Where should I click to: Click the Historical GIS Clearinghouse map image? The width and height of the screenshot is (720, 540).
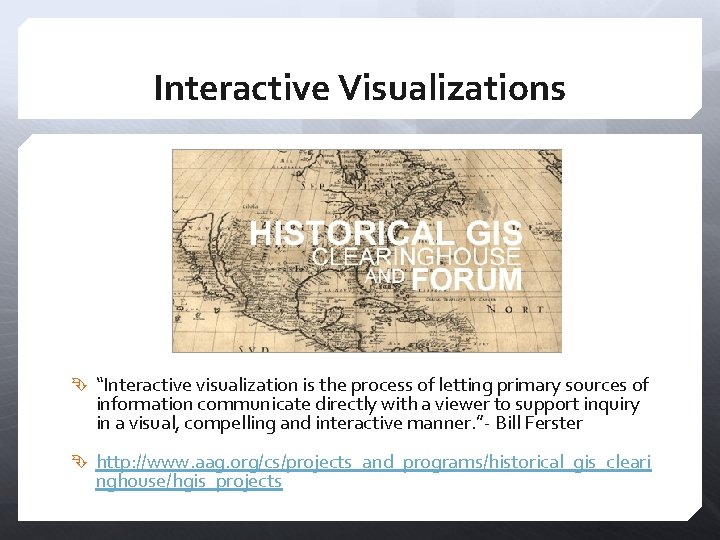(367, 251)
